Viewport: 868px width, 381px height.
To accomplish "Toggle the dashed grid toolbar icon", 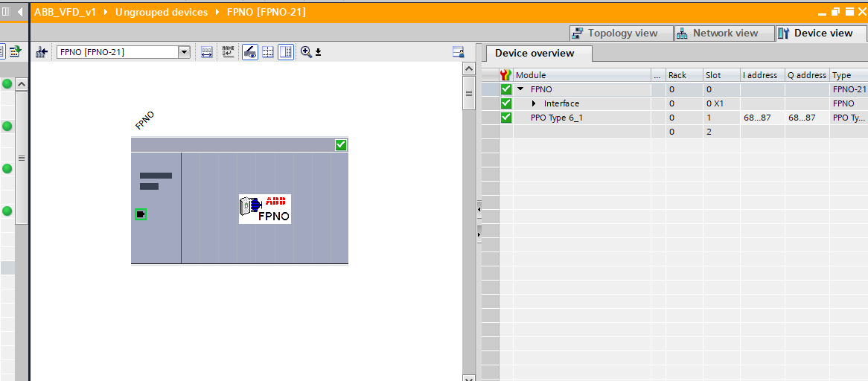I will coord(268,53).
